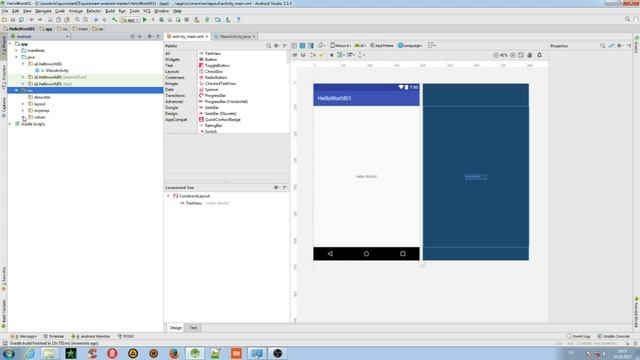Toggle Favorites side tab
Screen dimensions: 640x360
pyautogui.click(x=4, y=278)
